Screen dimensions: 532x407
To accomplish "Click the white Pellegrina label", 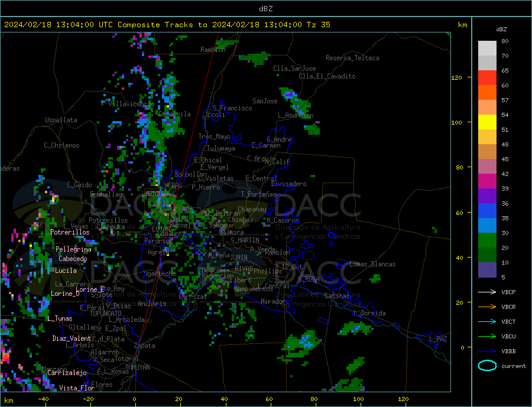I will (x=73, y=249).
